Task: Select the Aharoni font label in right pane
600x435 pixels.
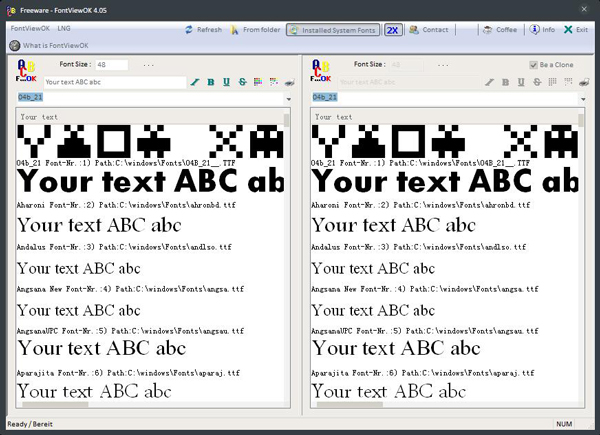Action: click(421, 205)
